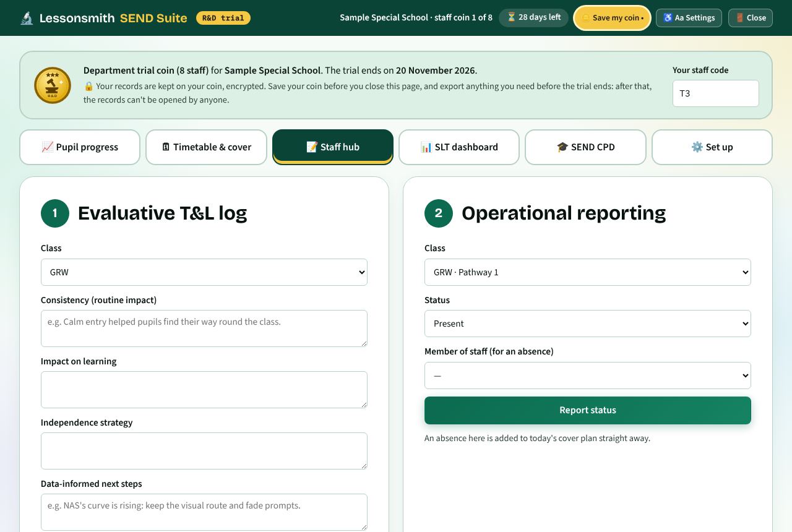Image resolution: width=792 pixels, height=532 pixels.
Task: Click the graduation cap icon on SEND CPD
Action: (x=562, y=147)
